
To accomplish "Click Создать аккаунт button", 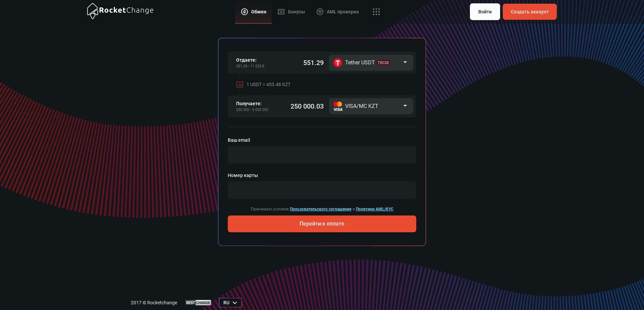I will tap(529, 11).
